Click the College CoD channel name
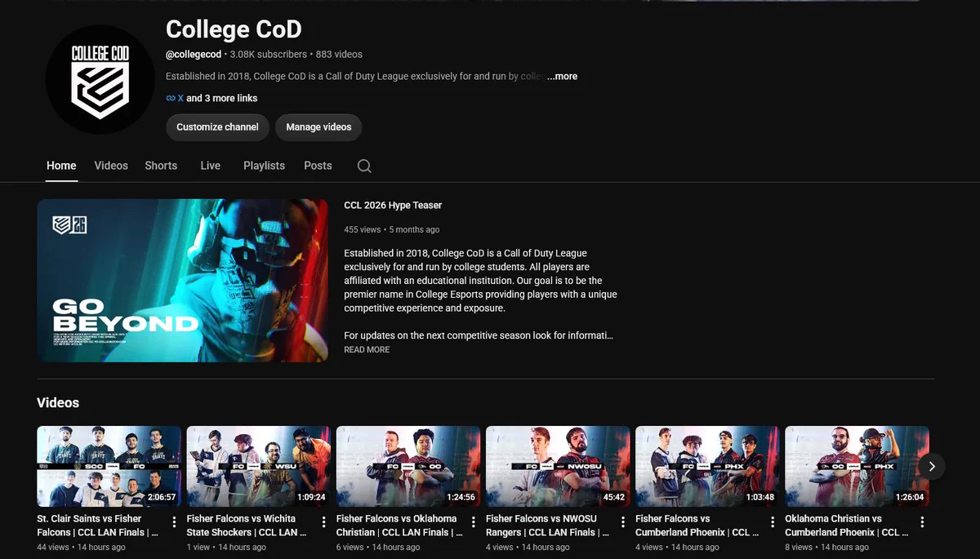980x559 pixels. click(234, 29)
